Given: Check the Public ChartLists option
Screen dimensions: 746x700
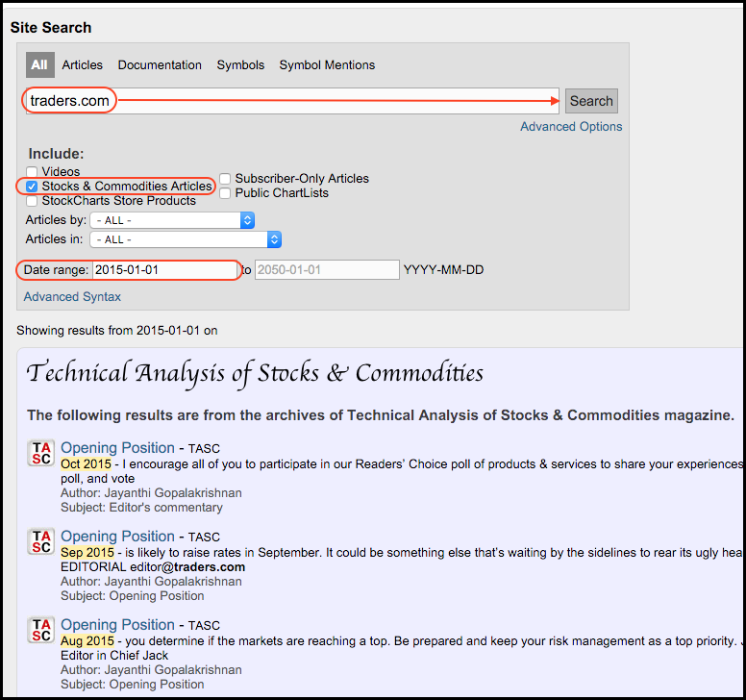Looking at the screenshot, I should pyautogui.click(x=225, y=193).
